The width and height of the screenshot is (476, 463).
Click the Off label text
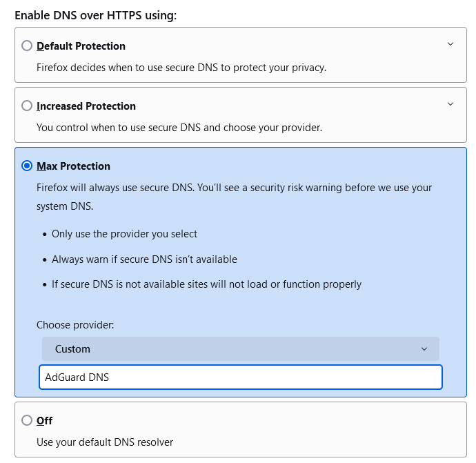[44, 420]
